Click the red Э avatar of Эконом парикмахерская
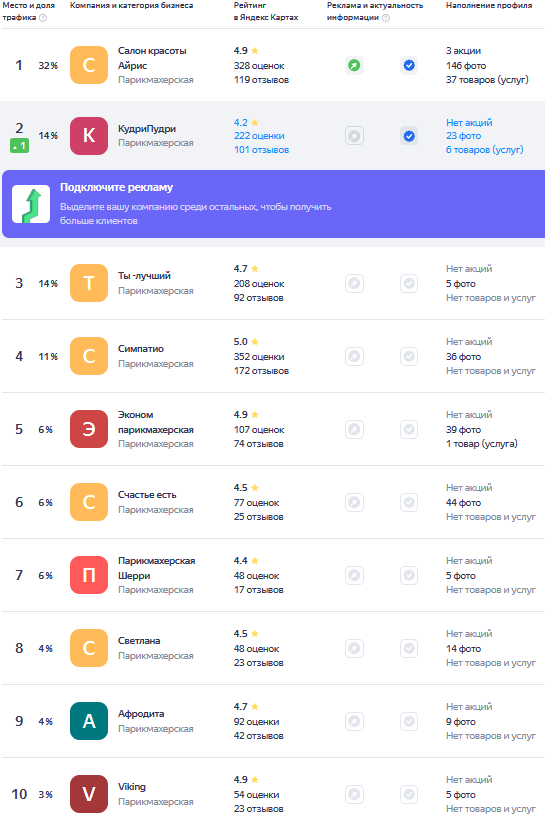 point(89,429)
